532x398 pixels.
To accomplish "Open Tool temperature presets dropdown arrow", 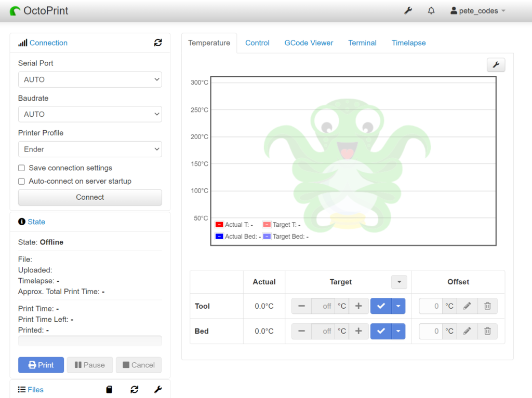I will [398, 306].
